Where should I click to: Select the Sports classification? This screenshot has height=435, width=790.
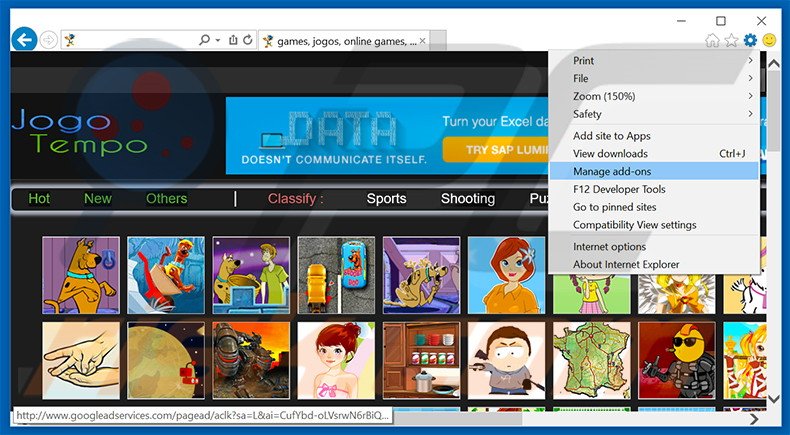tap(386, 199)
